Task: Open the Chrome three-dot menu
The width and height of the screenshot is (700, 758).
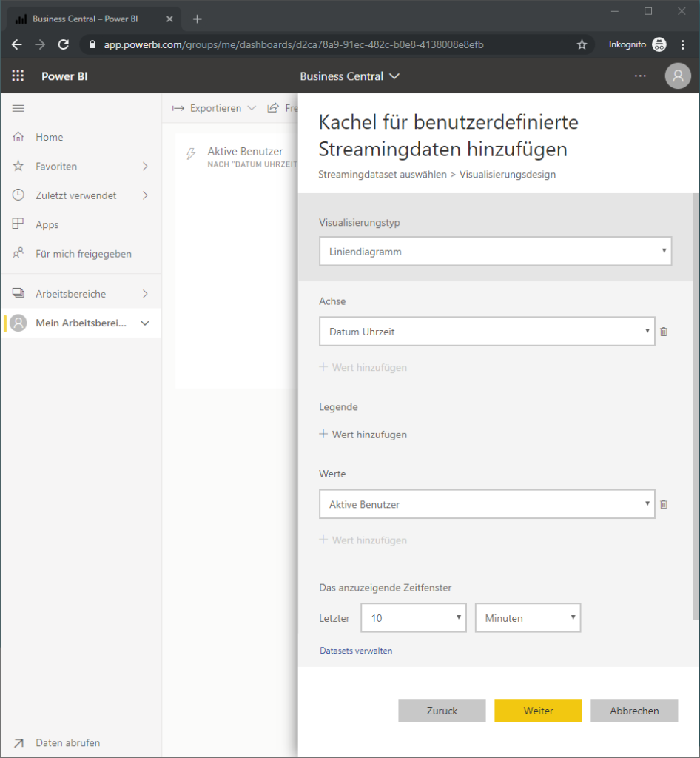Action: [682, 44]
